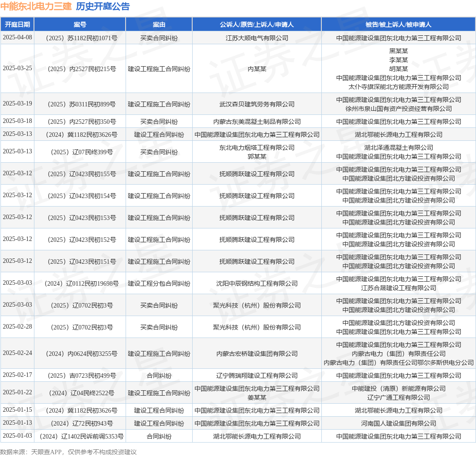Select the date 2025-04-08
Viewport: 476px width, 456px height.
[17, 38]
